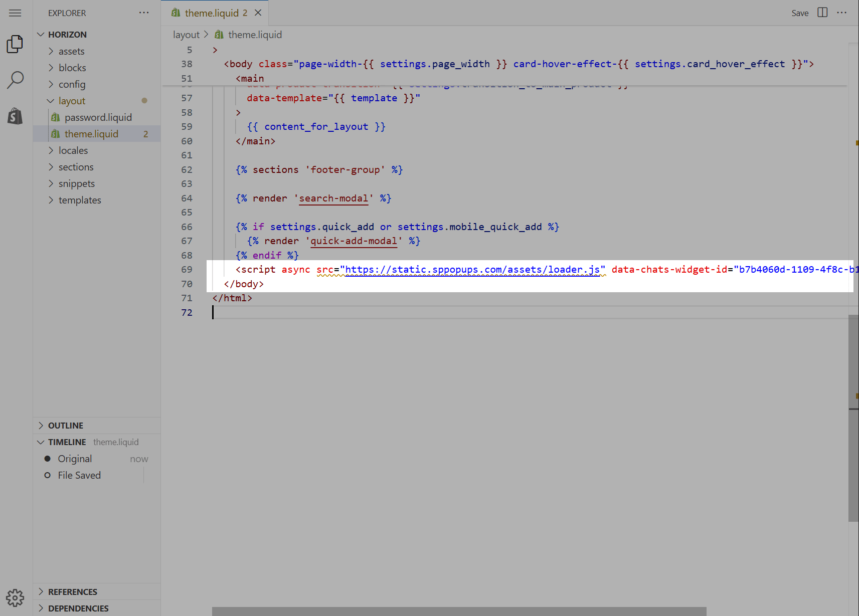
Task: Close the theme.liquid editor tab
Action: [x=258, y=13]
